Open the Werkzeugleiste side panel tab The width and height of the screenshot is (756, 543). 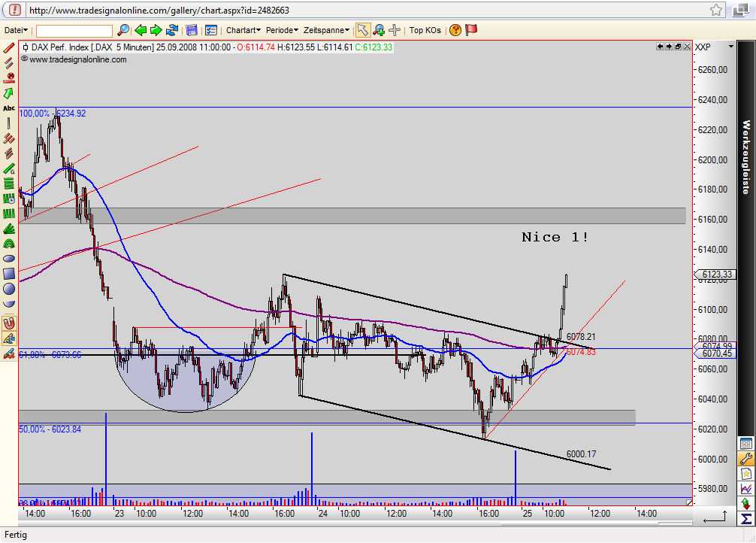coord(746,157)
